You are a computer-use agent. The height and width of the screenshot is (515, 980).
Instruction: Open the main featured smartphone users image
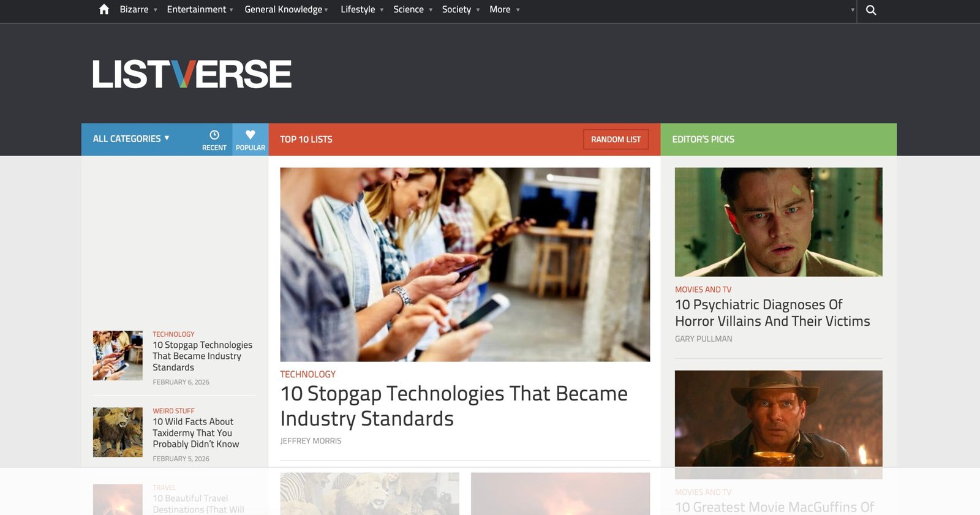(x=465, y=265)
